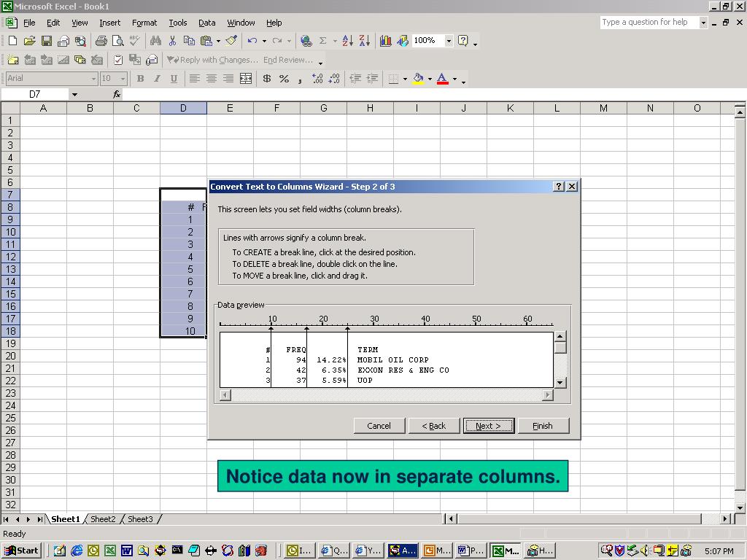Click the 'Type a question for help' box
This screenshot has height=560, width=747.
coord(650,22)
